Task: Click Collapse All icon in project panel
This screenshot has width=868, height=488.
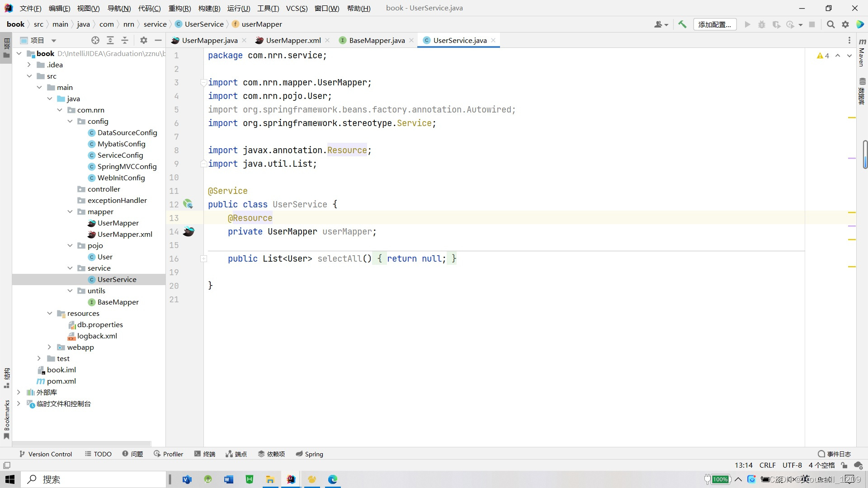Action: 125,40
